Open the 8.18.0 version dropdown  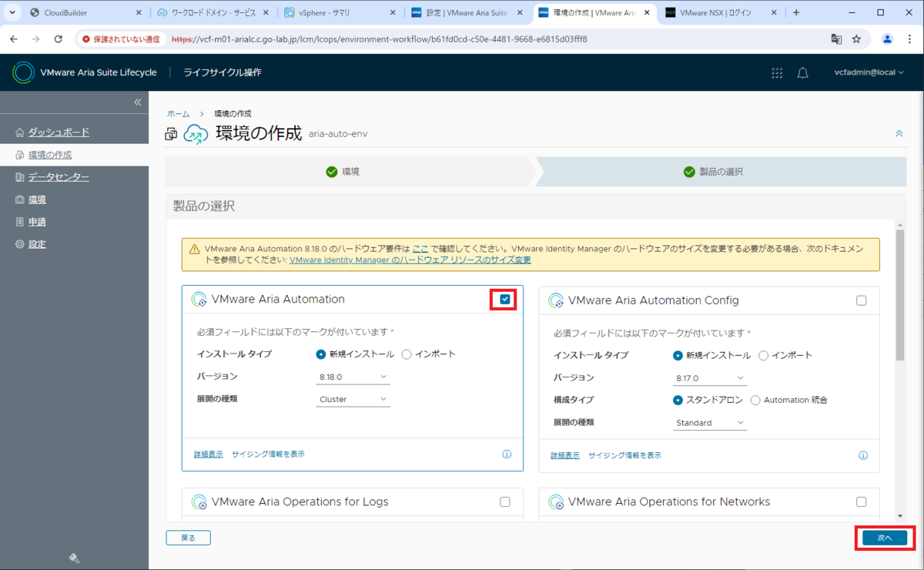(353, 377)
